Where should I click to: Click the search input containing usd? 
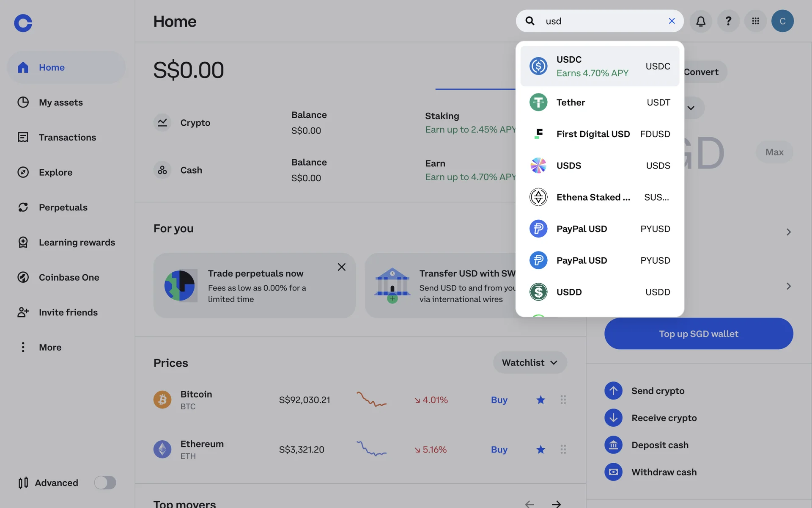601,21
